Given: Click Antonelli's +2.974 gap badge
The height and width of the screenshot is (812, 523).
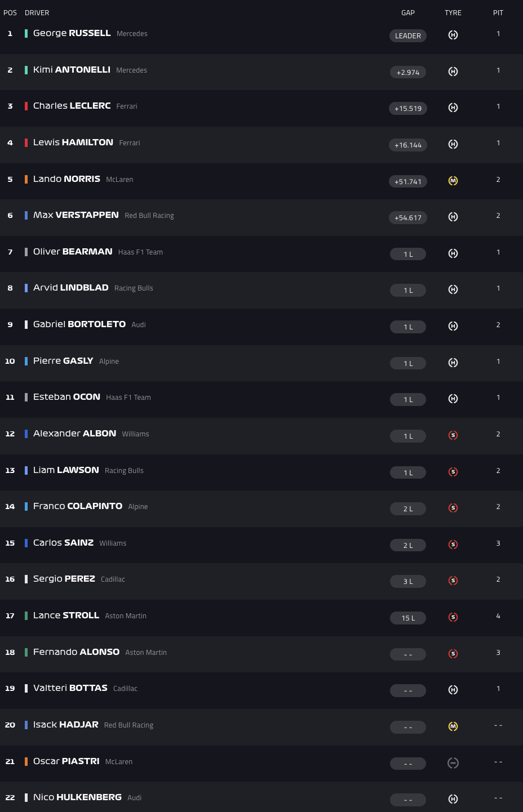Looking at the screenshot, I should point(408,72).
